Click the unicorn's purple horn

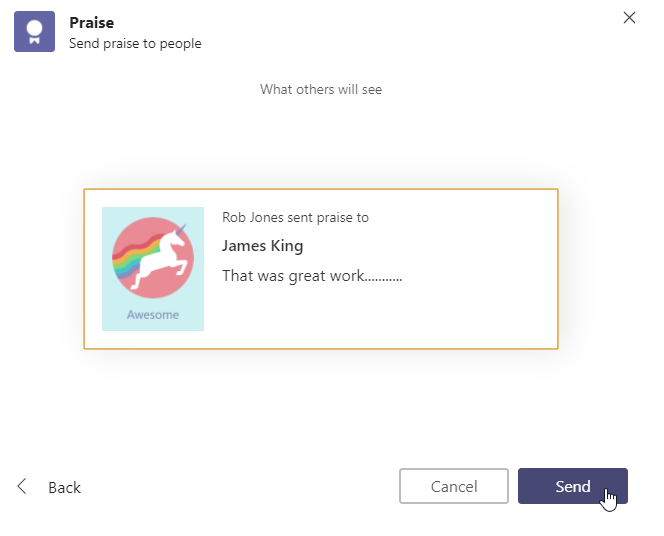(181, 230)
